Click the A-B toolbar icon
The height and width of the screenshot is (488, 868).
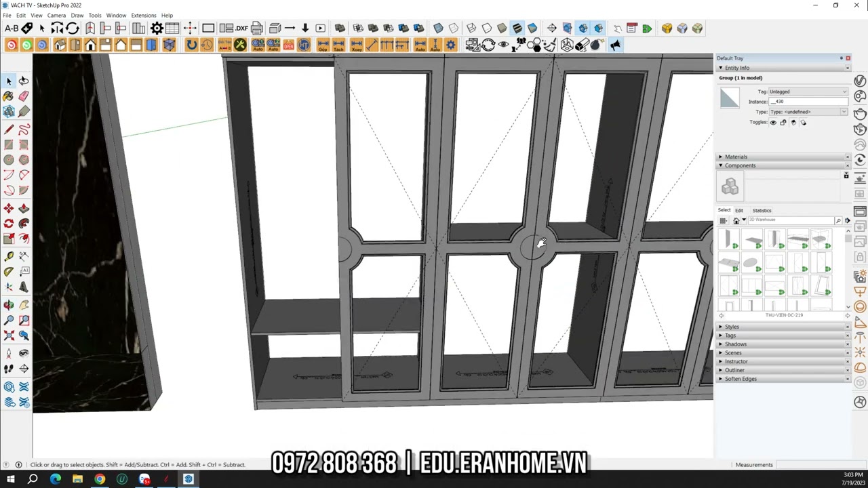[12, 28]
